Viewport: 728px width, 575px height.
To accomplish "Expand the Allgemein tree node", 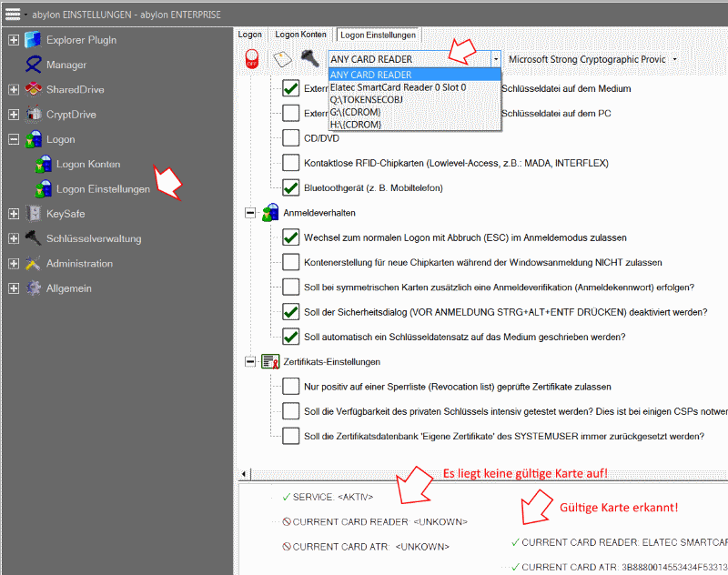I will click(14, 288).
